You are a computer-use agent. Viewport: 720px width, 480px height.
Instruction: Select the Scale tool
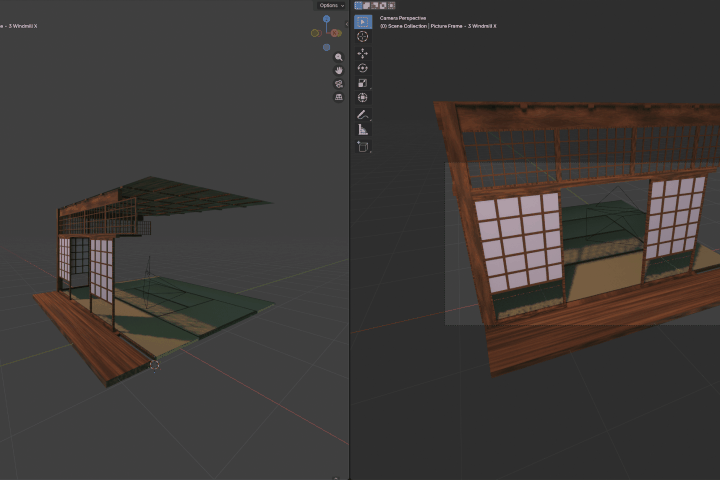point(363,83)
